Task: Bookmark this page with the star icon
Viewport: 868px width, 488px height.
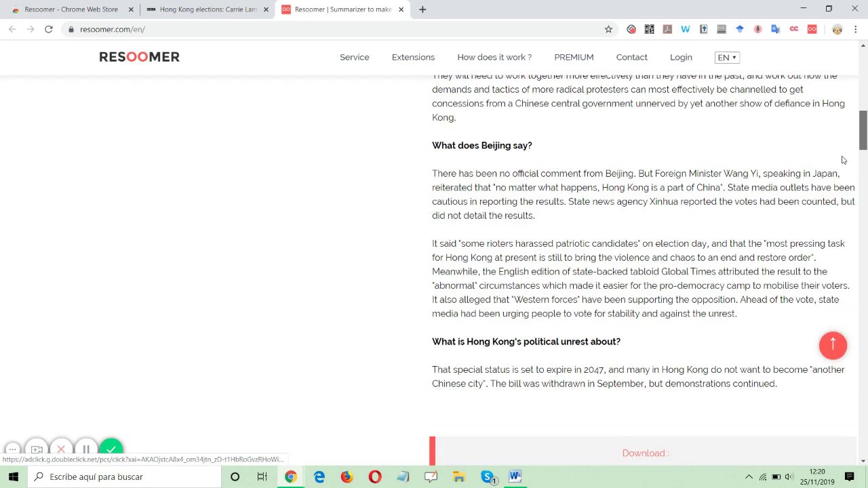Action: [x=608, y=29]
